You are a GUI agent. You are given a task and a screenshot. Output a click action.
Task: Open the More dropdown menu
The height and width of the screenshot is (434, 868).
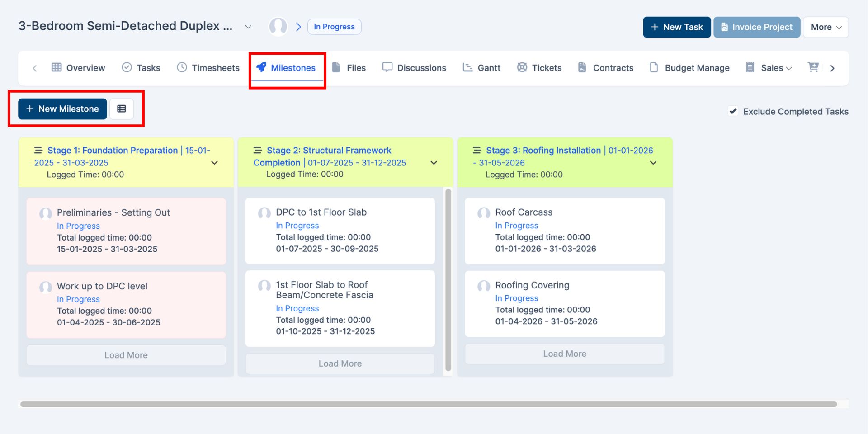point(826,27)
